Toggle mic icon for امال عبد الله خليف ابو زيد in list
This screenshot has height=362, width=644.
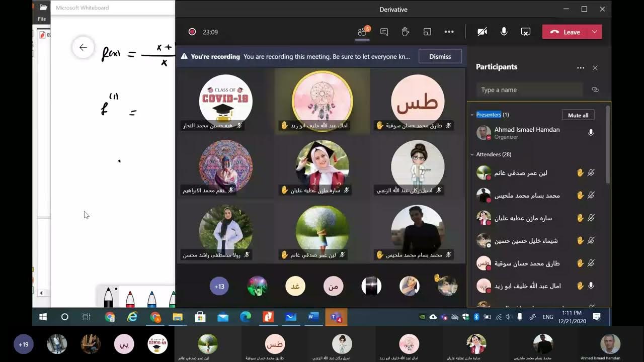591,286
